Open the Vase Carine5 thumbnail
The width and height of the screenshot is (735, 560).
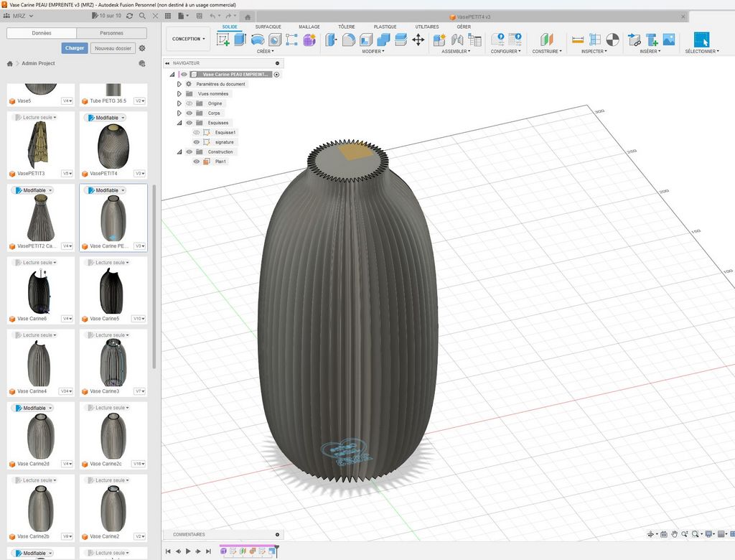(x=111, y=291)
